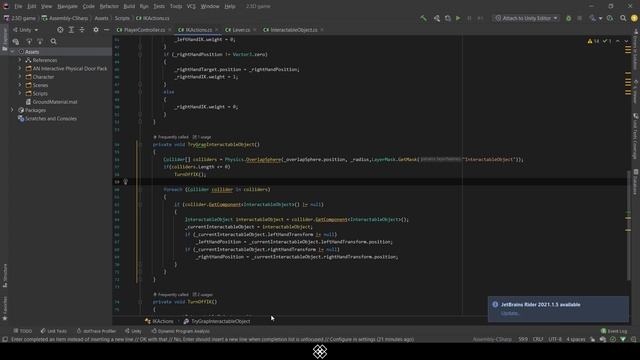Open the Unity view selector dropdown
Viewport: 640px width, 360px height.
click(25, 30)
